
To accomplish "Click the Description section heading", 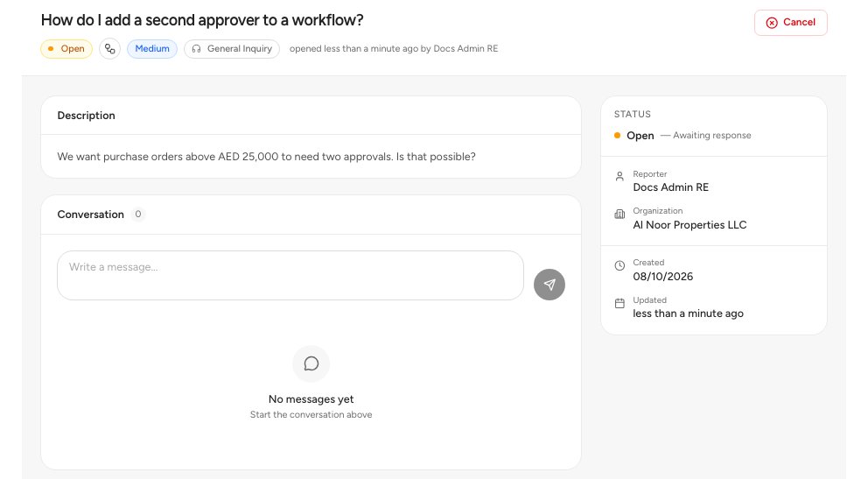I will pyautogui.click(x=87, y=116).
